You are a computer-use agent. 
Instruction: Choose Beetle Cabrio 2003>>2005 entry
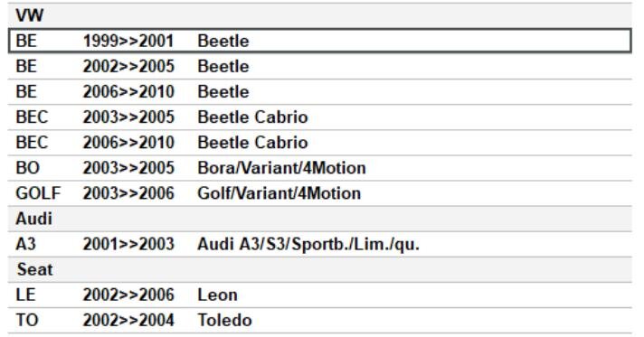pyautogui.click(x=320, y=117)
